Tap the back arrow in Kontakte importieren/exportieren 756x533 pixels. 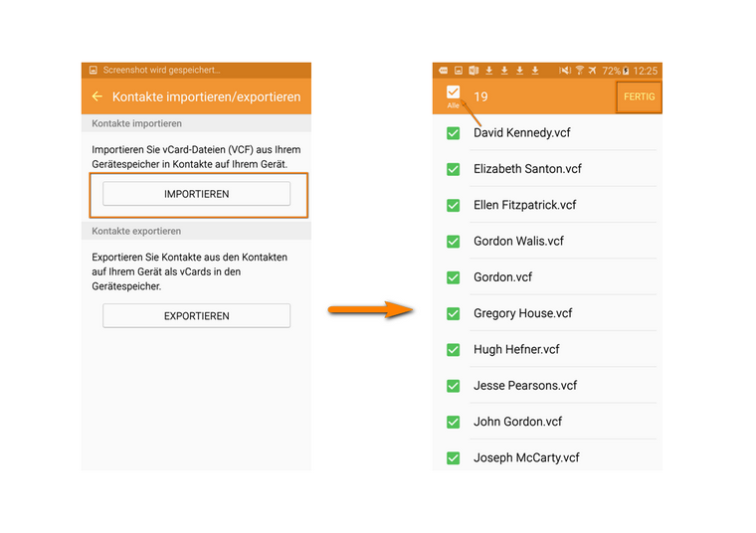click(x=96, y=96)
